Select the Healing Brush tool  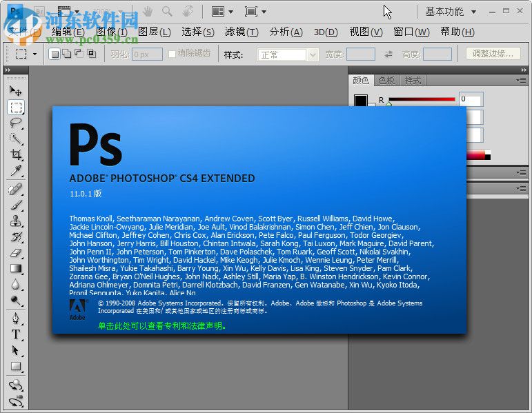click(x=16, y=189)
